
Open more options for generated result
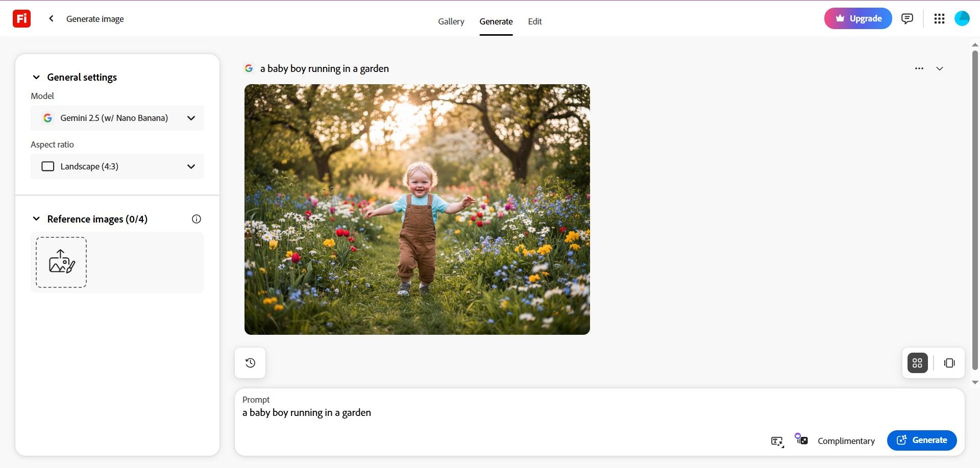(919, 68)
